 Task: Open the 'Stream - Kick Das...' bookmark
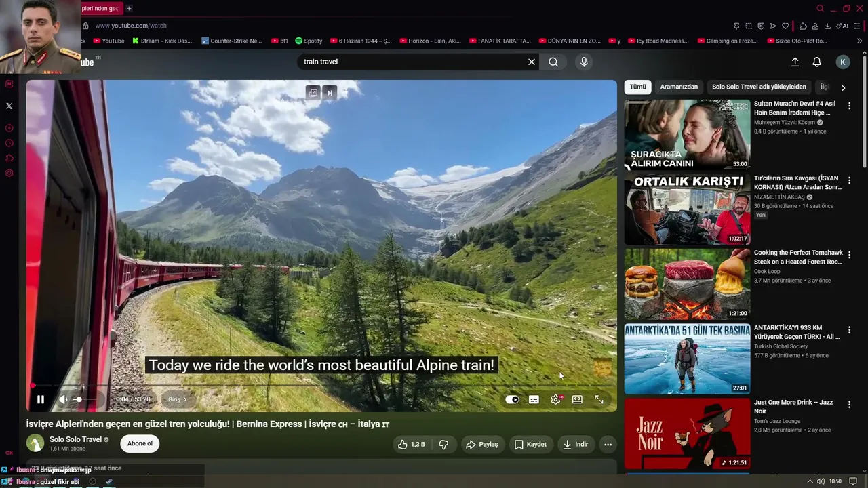tap(162, 41)
